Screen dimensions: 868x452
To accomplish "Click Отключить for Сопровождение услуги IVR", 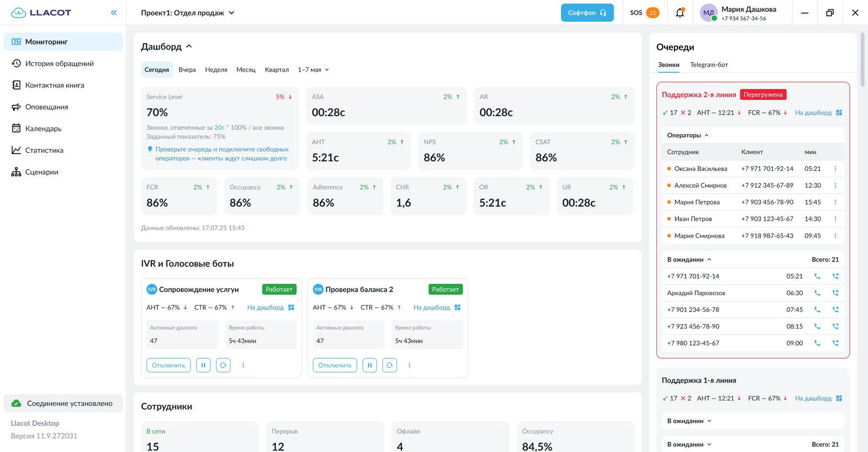I will coord(169,365).
